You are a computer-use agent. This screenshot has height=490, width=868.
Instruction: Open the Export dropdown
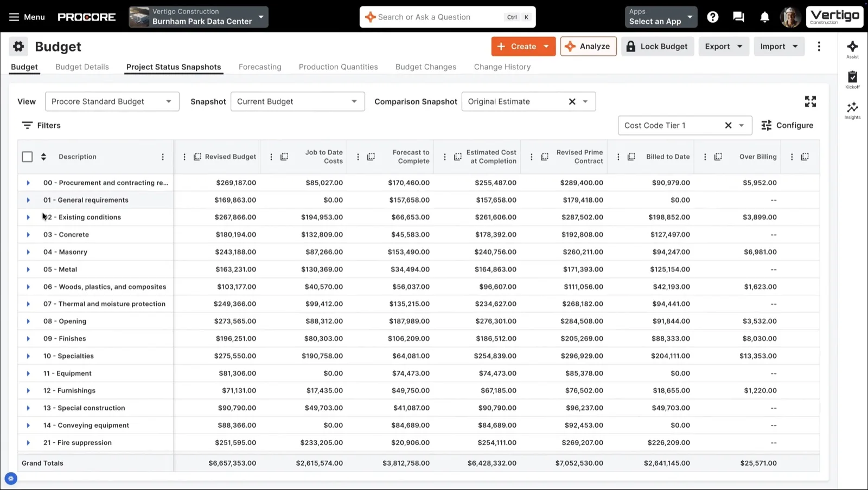point(724,47)
